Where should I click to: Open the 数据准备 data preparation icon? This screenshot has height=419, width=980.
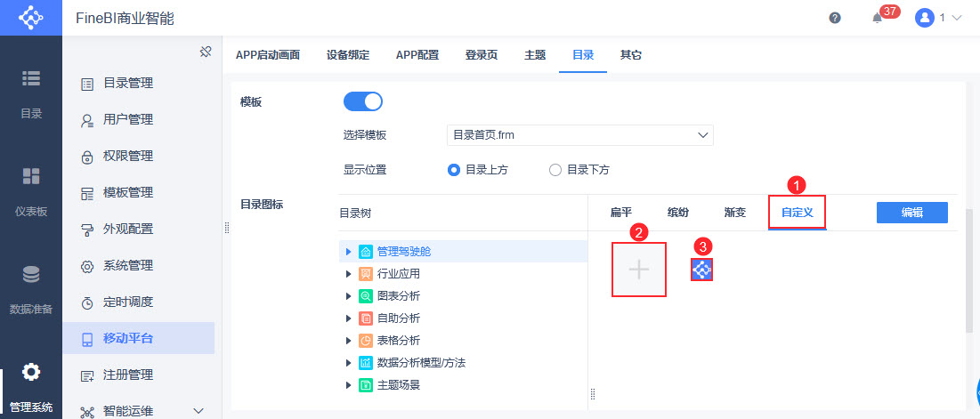coord(31,274)
